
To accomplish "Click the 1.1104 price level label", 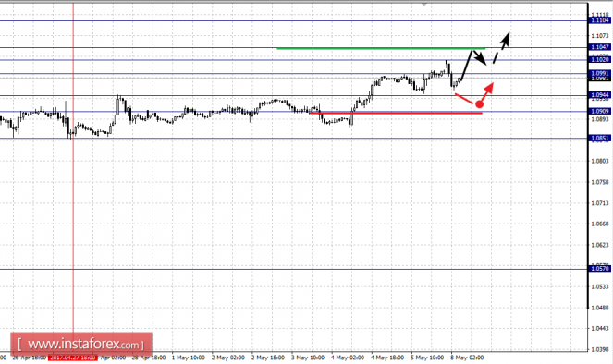I will (600, 20).
